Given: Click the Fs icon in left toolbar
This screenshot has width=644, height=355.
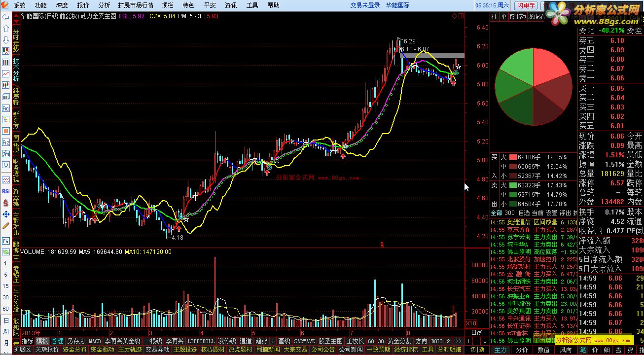Looking at the screenshot, I should point(5,241).
